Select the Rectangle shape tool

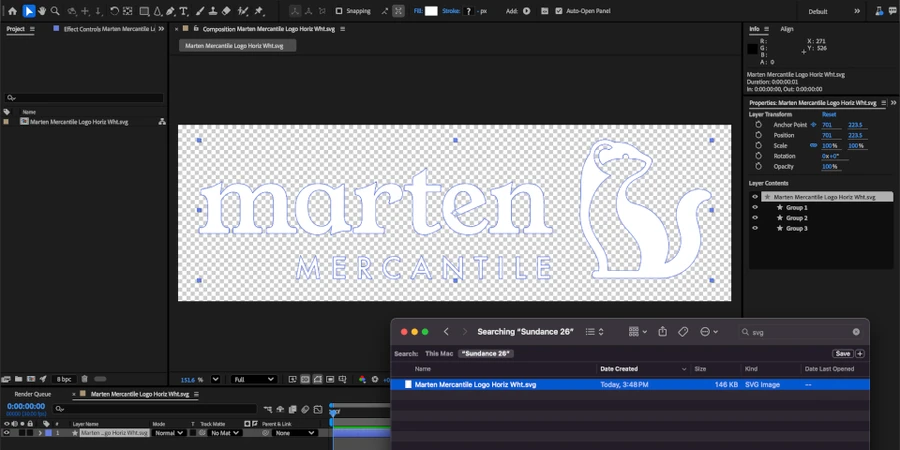(x=144, y=11)
